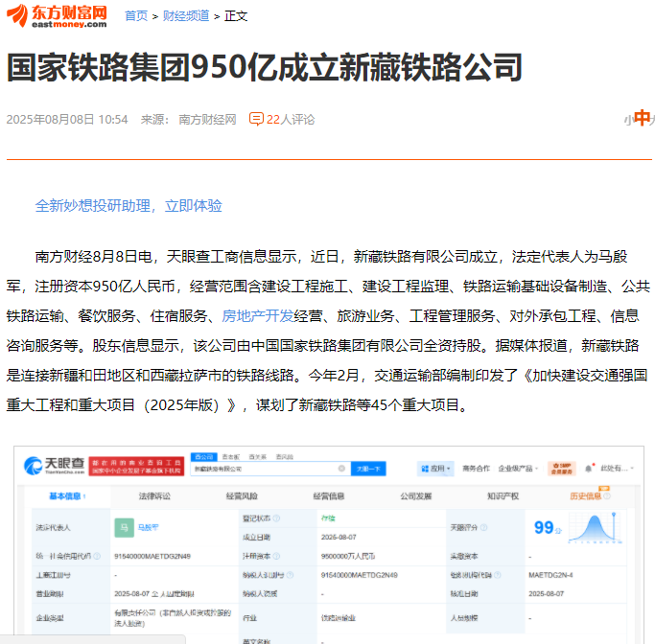The image size is (655, 644).
Task: Click the SVIP 会员服务 badge
Action: [561, 469]
